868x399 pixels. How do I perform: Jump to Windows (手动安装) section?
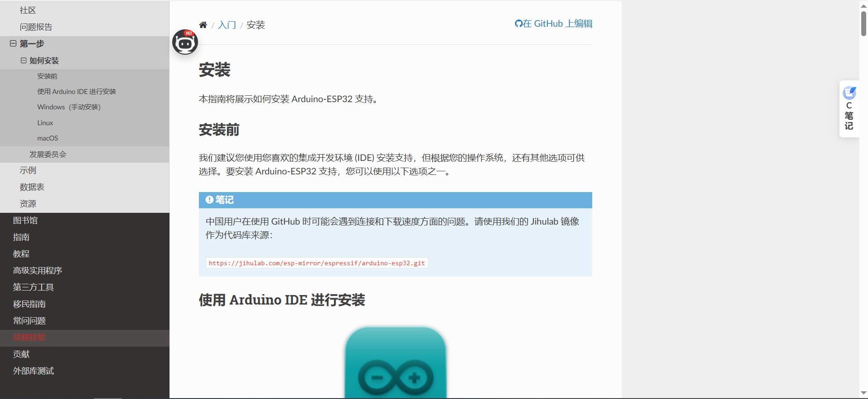click(69, 107)
